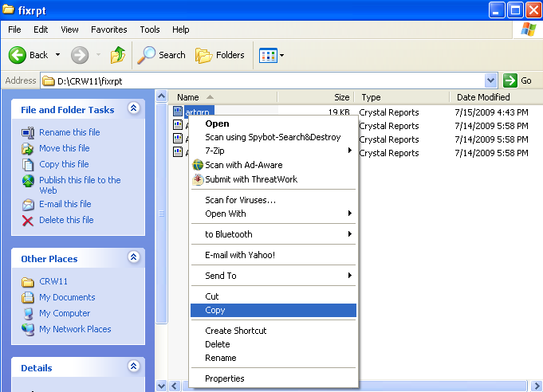Image resolution: width=543 pixels, height=392 pixels.
Task: Open the My Network Places link
Action: pyautogui.click(x=75, y=329)
